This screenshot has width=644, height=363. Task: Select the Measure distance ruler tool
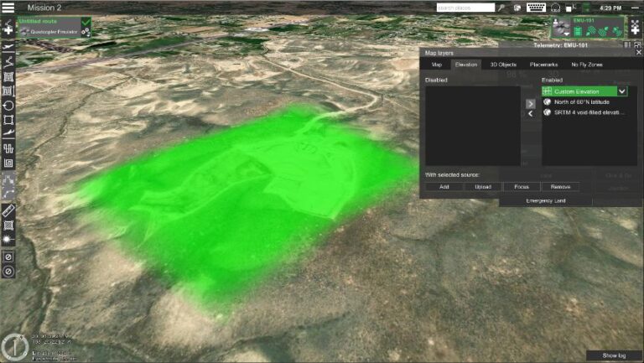point(8,210)
